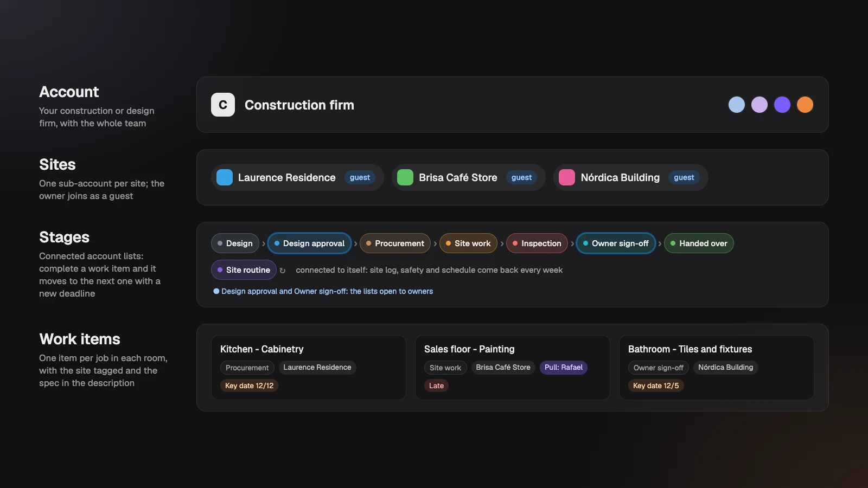Click the Sites section heading
Screen dimensions: 868x488
(58, 164)
